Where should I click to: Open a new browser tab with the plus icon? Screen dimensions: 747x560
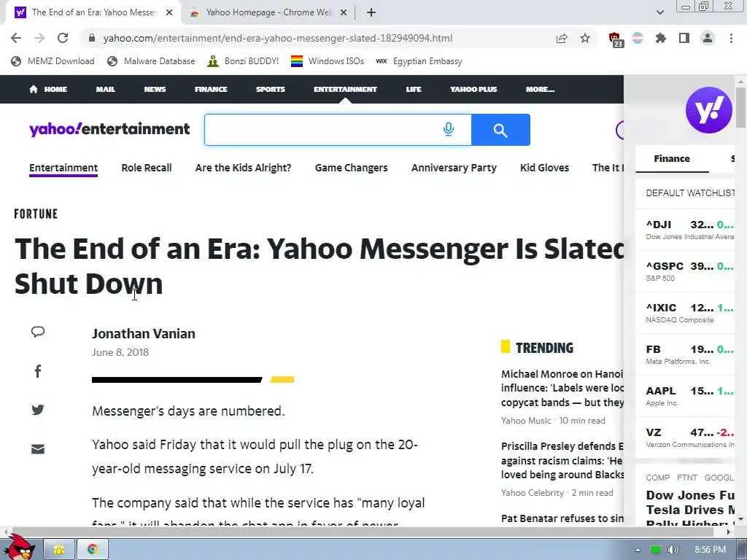click(x=371, y=12)
